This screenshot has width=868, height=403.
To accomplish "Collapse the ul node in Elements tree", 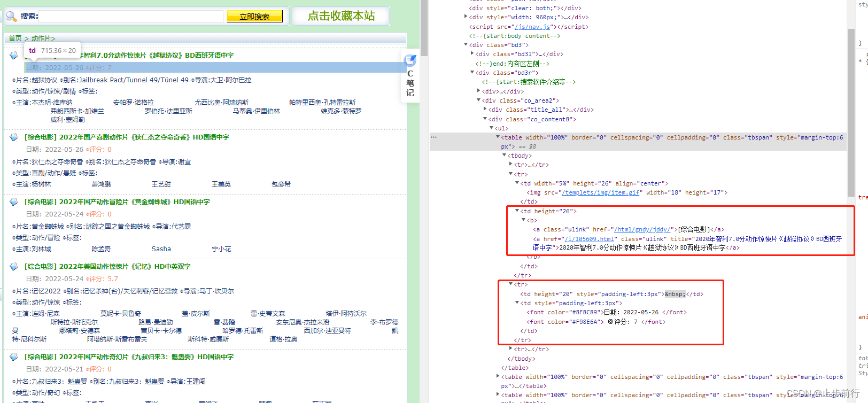I will tap(491, 128).
